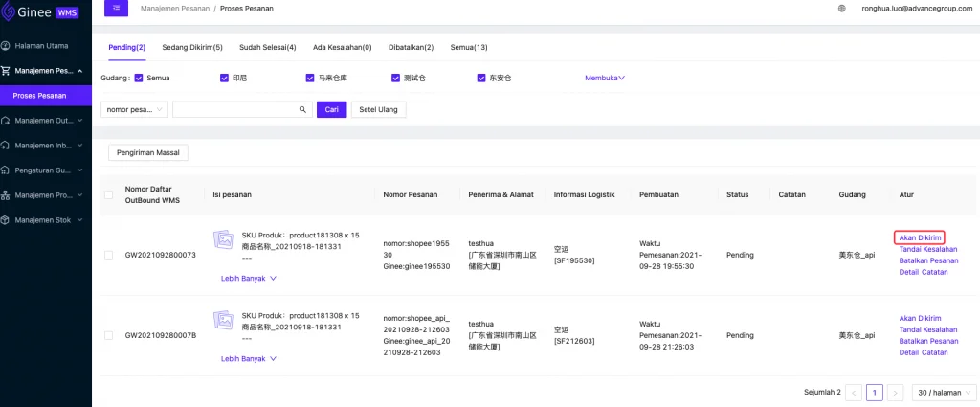Open Detail for order GW202109280007B

909,352
